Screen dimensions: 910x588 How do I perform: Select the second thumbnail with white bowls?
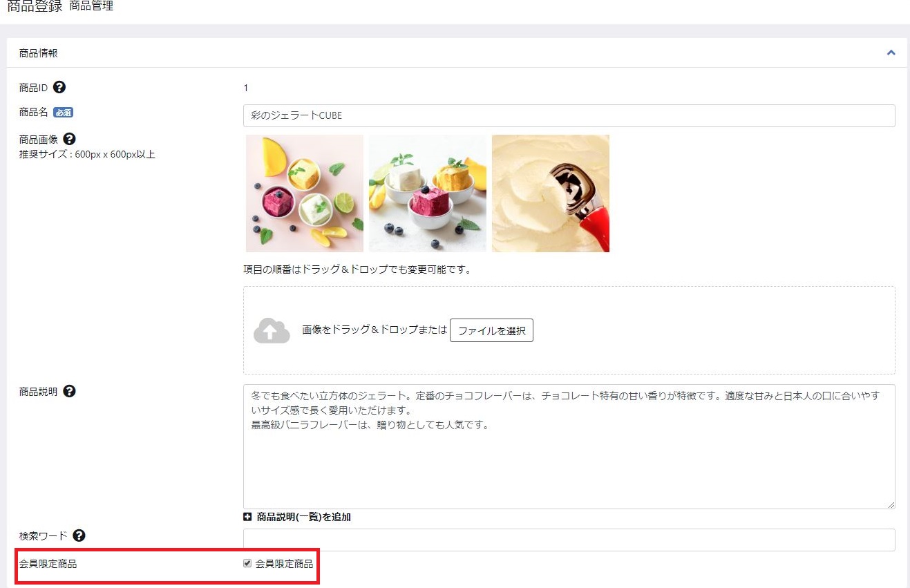coord(428,193)
